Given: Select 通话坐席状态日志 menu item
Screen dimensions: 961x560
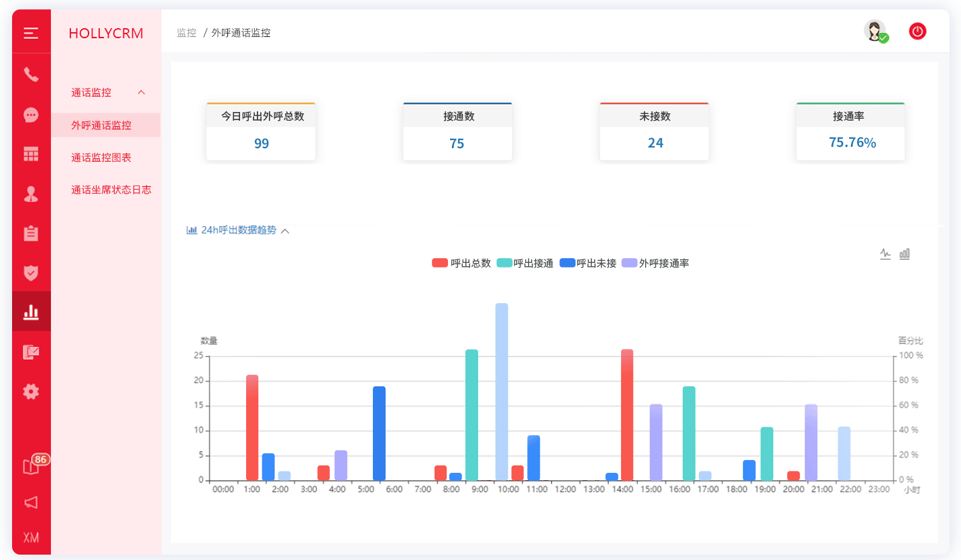Looking at the screenshot, I should coord(111,190).
